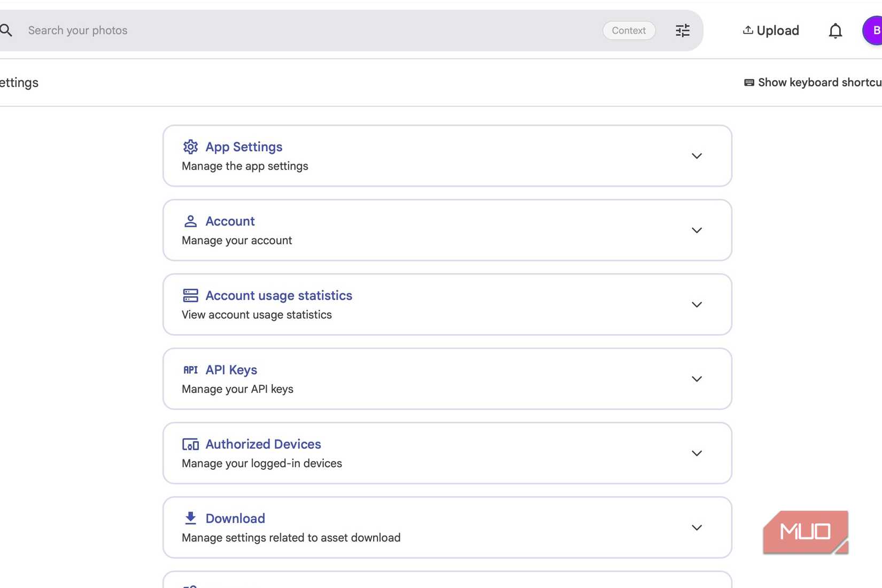The image size is (882, 588).
Task: Click 'View account usage statistics' text
Action: 257,315
